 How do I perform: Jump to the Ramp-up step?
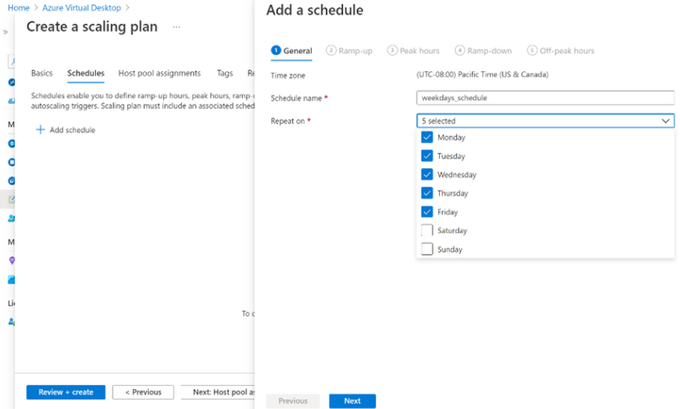tap(349, 51)
